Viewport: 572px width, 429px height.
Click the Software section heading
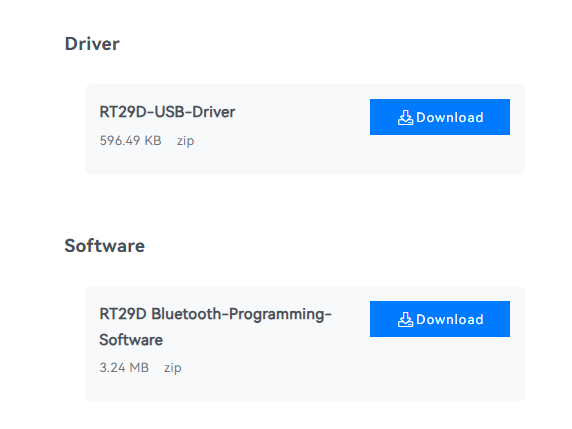pyautogui.click(x=105, y=246)
